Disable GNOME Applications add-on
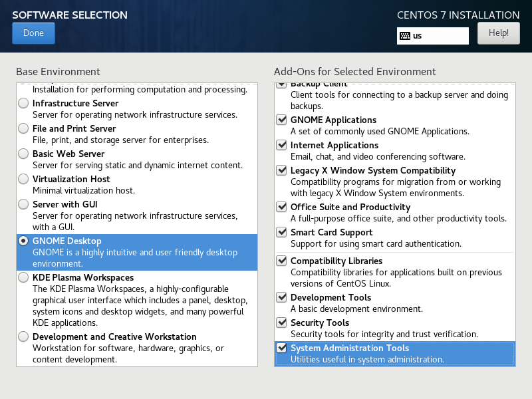The image size is (532, 399). pos(281,120)
